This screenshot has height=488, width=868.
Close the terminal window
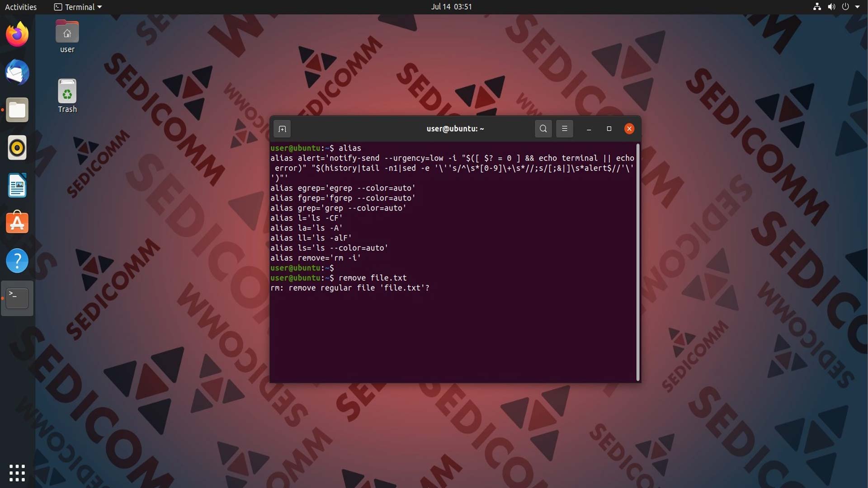629,129
